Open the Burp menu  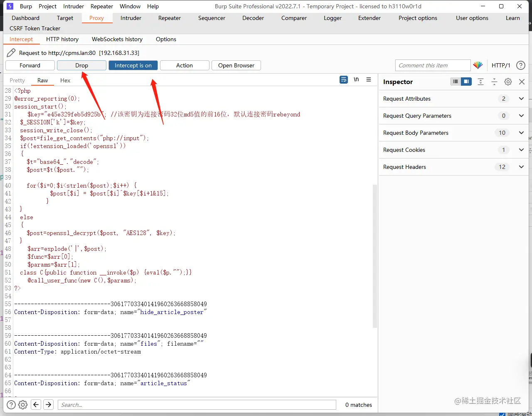coord(26,6)
